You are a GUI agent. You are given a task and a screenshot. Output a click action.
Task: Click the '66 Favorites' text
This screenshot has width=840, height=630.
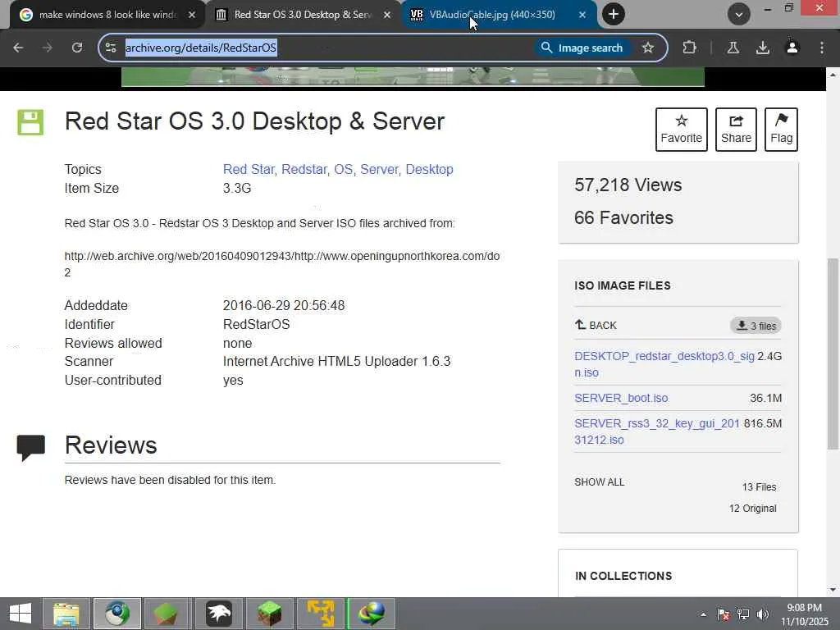coord(623,217)
